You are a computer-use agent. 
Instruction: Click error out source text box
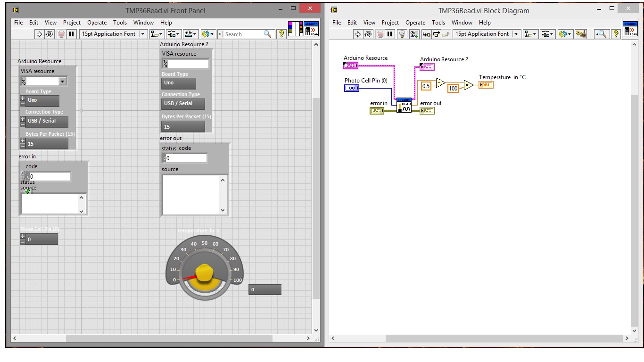195,195
